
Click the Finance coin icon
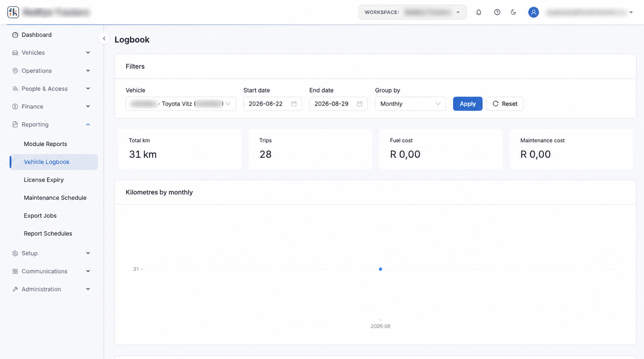15,107
